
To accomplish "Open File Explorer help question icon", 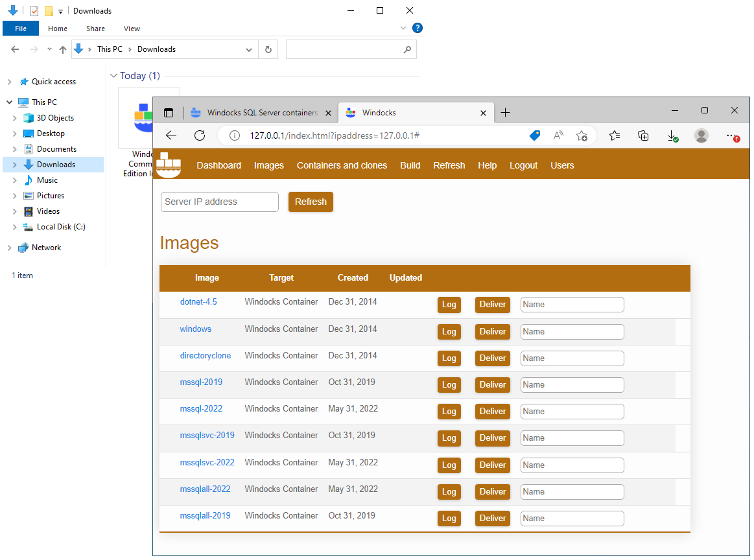I will tap(418, 28).
